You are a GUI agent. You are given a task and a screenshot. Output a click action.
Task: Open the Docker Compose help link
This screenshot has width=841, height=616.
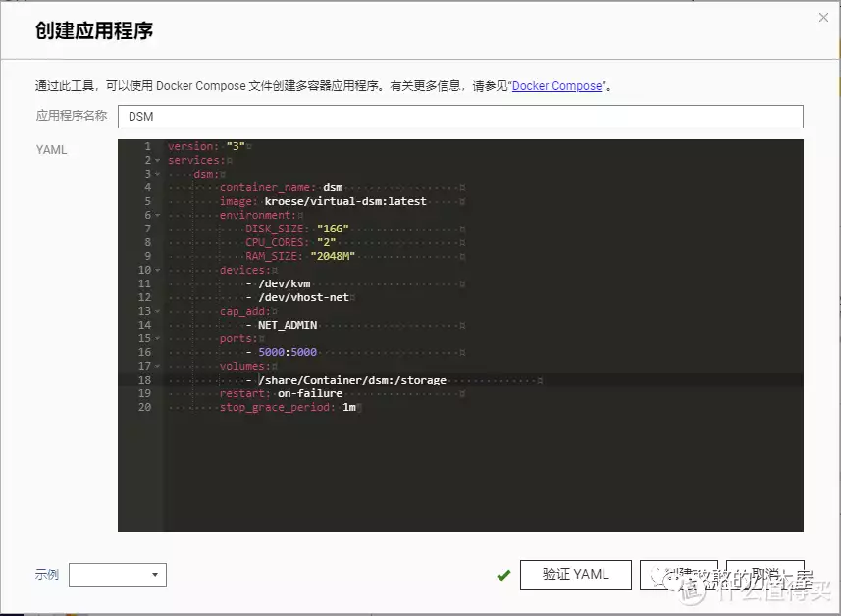556,86
